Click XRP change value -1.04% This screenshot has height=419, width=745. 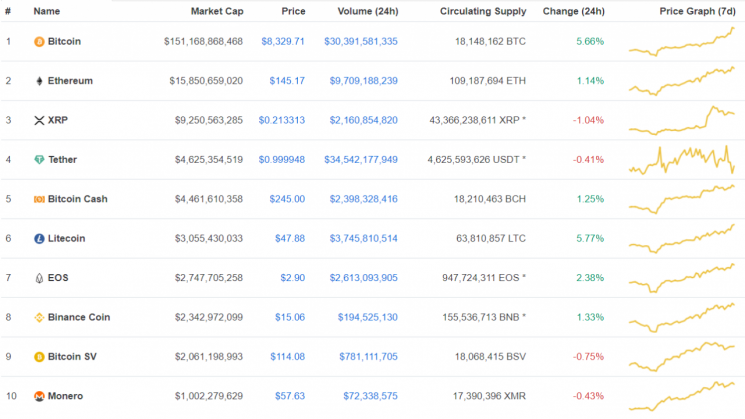tap(588, 121)
